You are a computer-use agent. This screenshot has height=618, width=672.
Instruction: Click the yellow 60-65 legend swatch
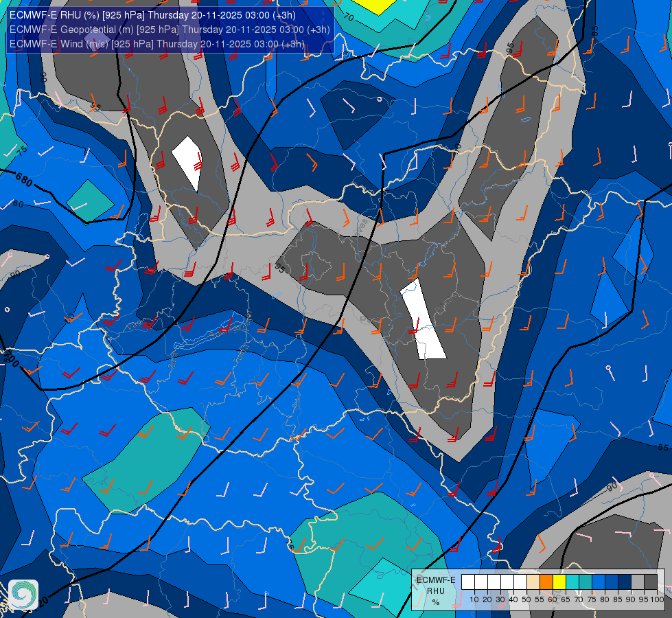point(559,582)
